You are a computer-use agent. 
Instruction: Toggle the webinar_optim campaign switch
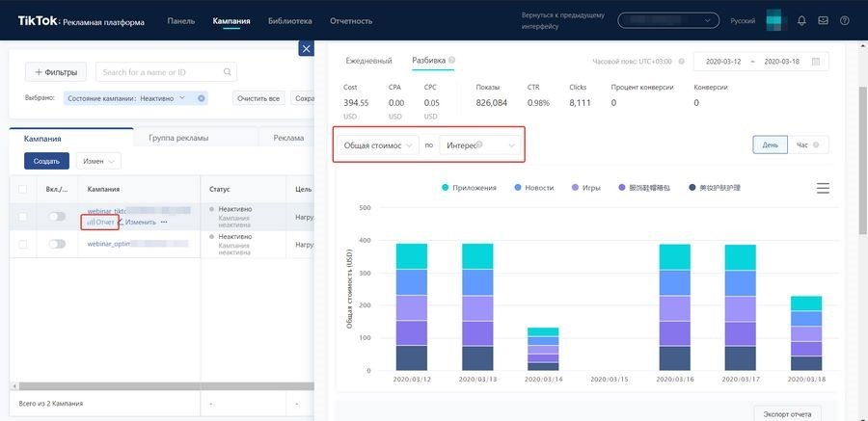point(57,244)
